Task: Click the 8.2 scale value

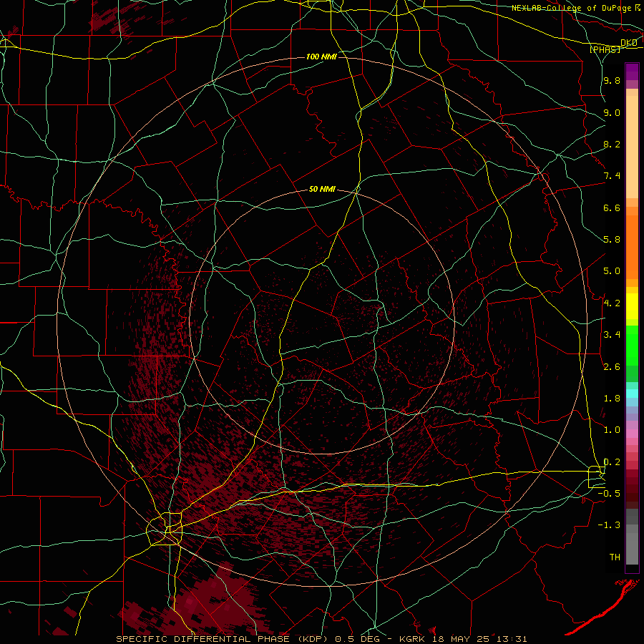Action: tap(612, 144)
